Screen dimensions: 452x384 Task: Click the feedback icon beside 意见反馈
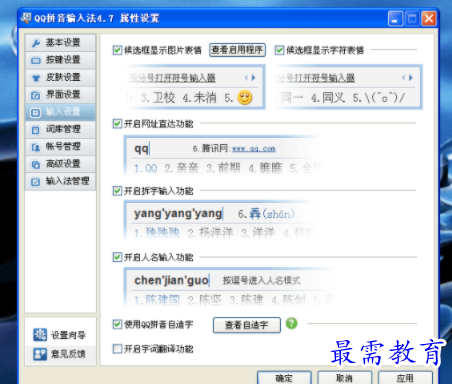coord(40,354)
